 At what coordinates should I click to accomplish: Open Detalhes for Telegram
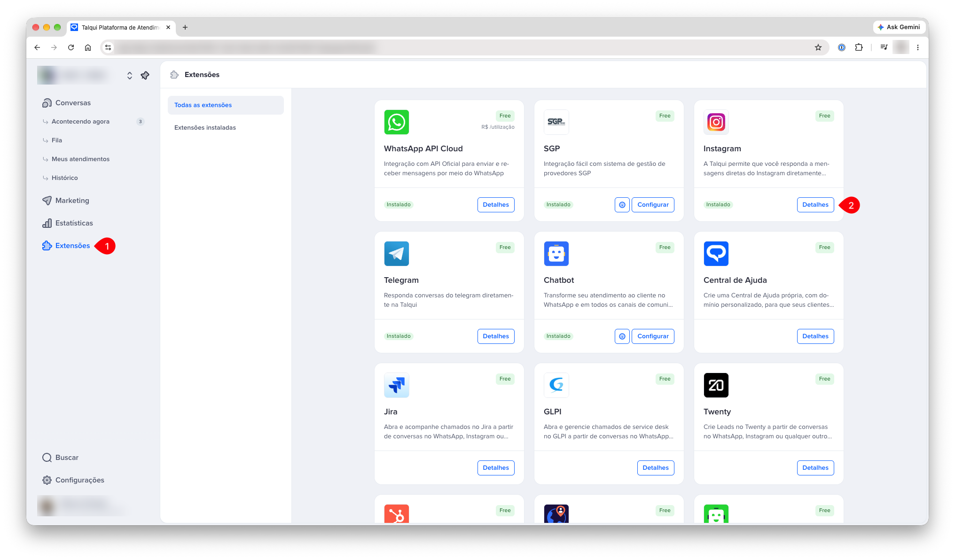pos(496,336)
